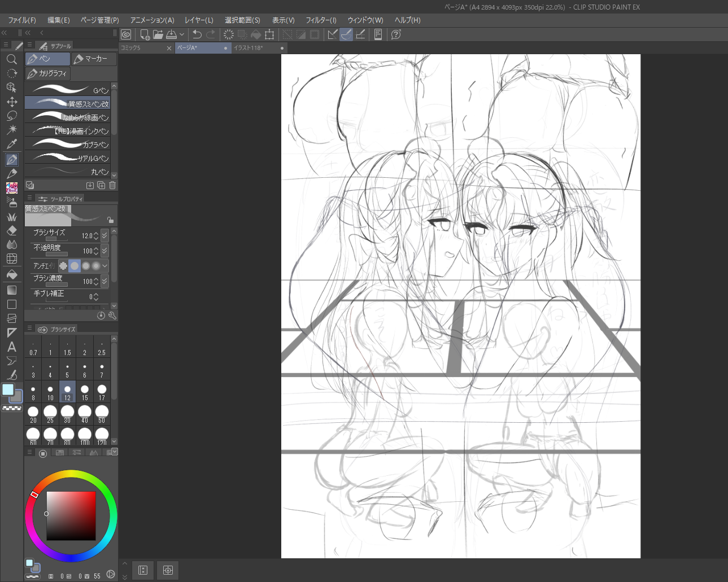Select the Decoration brush tool
The height and width of the screenshot is (582, 728).
(x=11, y=217)
